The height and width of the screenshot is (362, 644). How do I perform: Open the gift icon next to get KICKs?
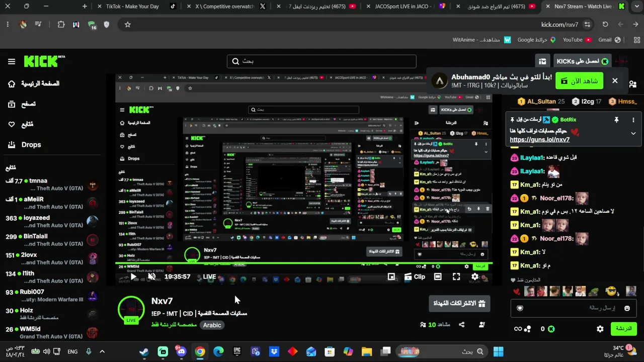542,61
